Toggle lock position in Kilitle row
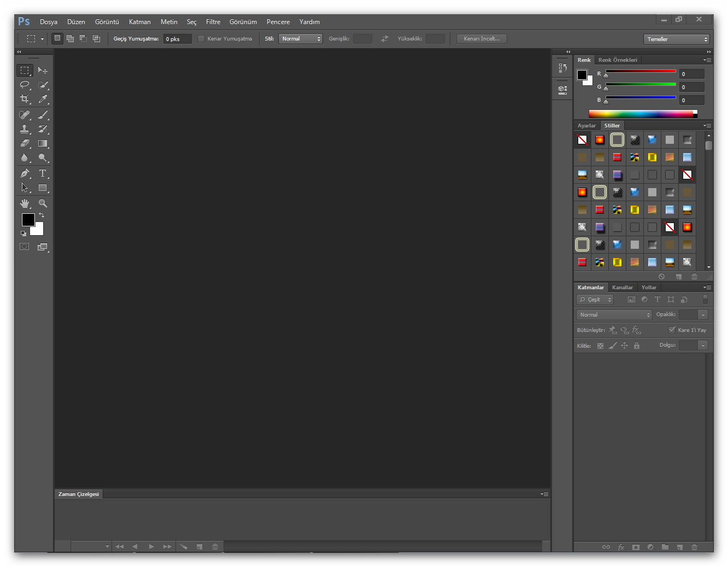This screenshot has width=728, height=567. [x=624, y=346]
